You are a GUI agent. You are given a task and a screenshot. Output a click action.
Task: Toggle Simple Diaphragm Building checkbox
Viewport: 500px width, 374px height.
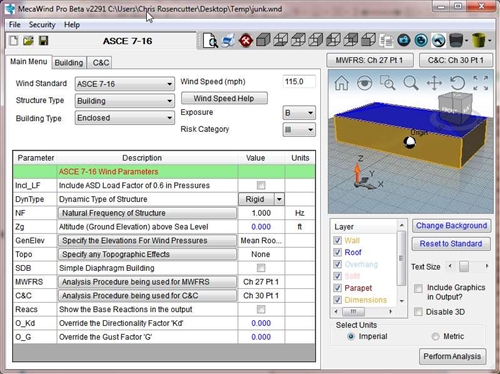[261, 268]
